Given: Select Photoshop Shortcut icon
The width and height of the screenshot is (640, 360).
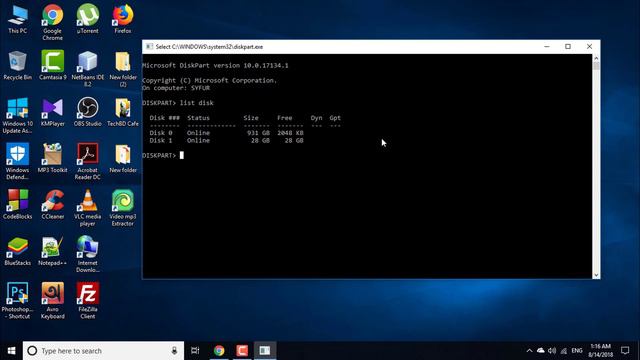Looking at the screenshot, I should click(18, 301).
